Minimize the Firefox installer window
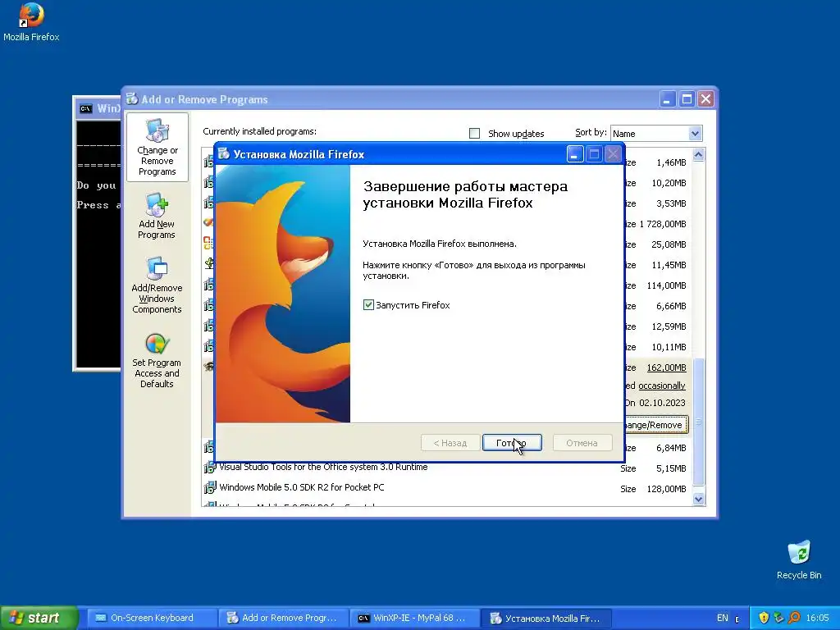840x630 pixels. 575,155
